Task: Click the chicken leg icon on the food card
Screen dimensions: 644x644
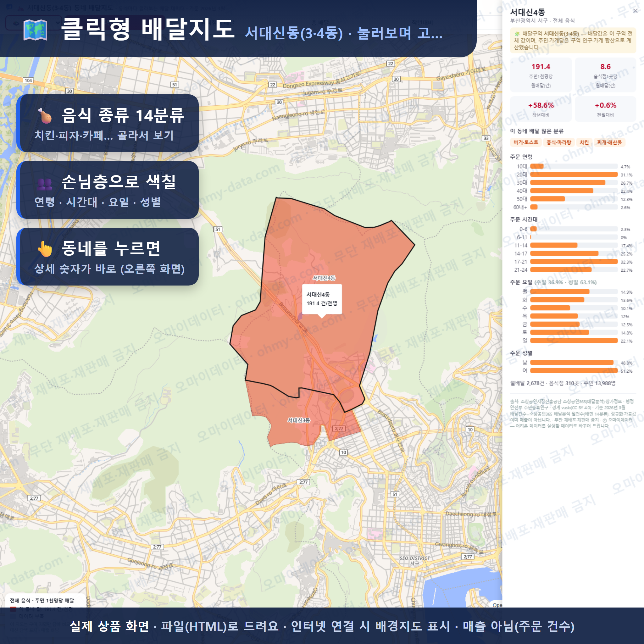Action: (45, 116)
